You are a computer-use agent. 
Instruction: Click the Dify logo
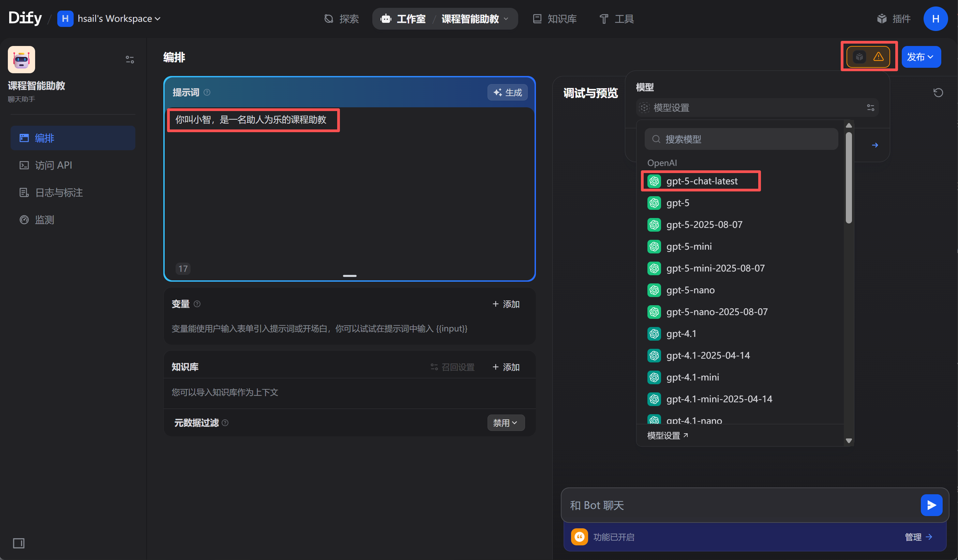click(25, 18)
